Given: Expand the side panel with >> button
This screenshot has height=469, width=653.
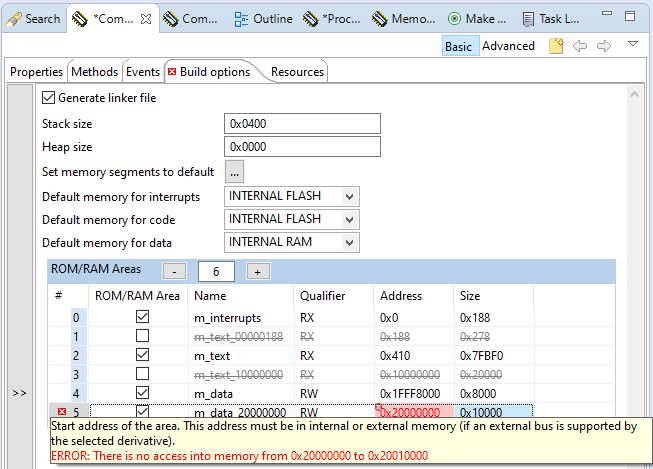Looking at the screenshot, I should point(19,393).
